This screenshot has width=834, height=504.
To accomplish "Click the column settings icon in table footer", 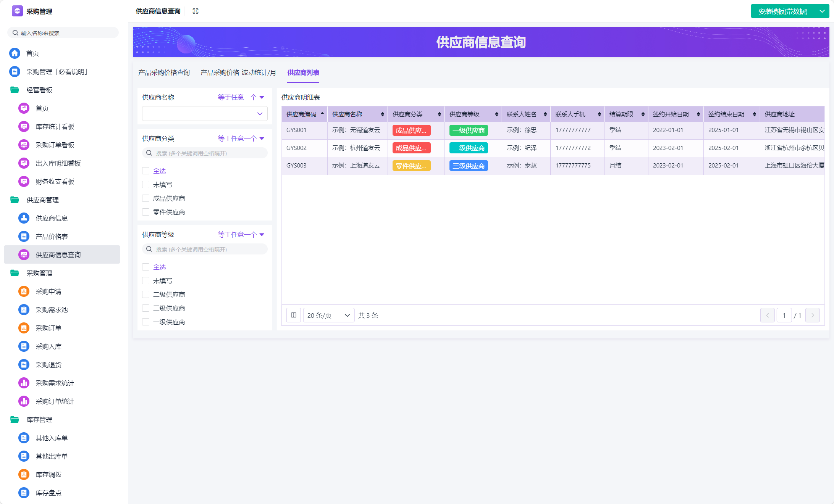I will pos(293,315).
